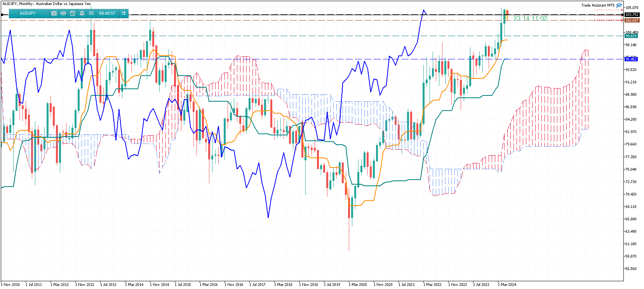Screen dimensions: 644x289
Task: Click the 1 Jul 2011 date label
Action: point(34,284)
